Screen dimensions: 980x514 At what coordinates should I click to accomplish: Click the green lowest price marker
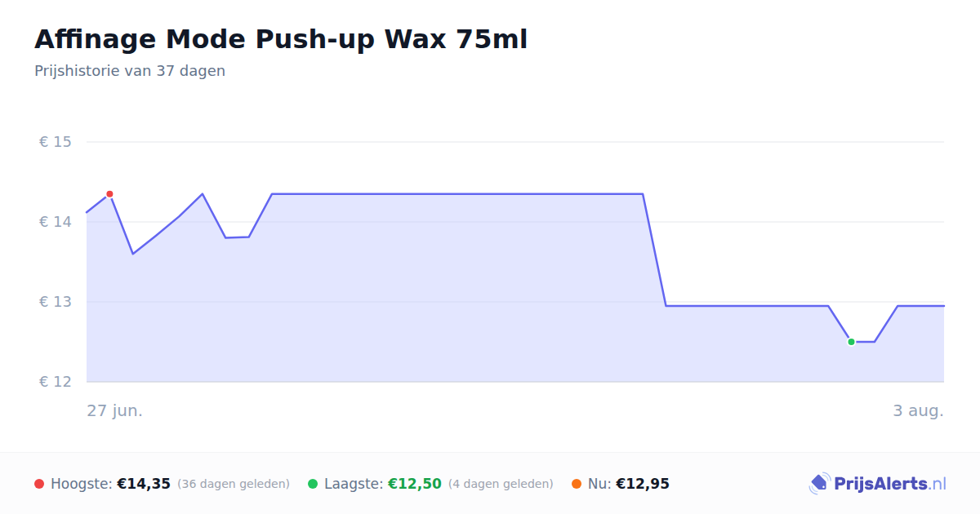(851, 342)
